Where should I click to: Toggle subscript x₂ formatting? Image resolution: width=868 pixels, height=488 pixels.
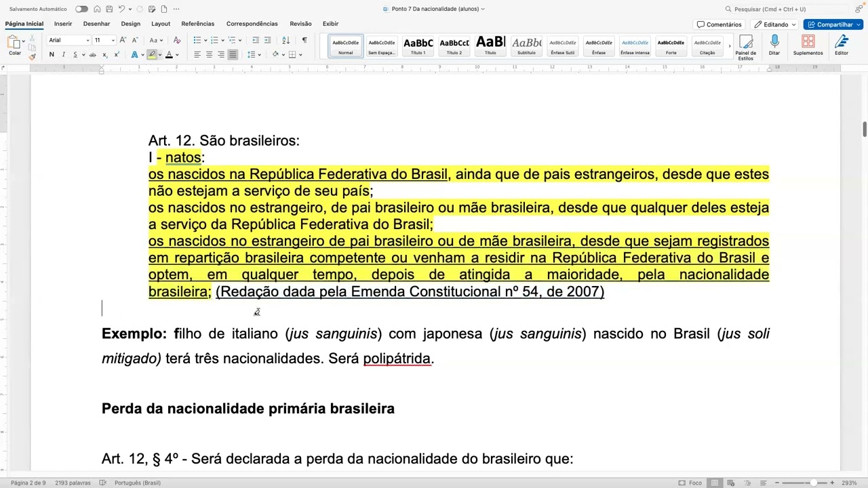point(105,54)
